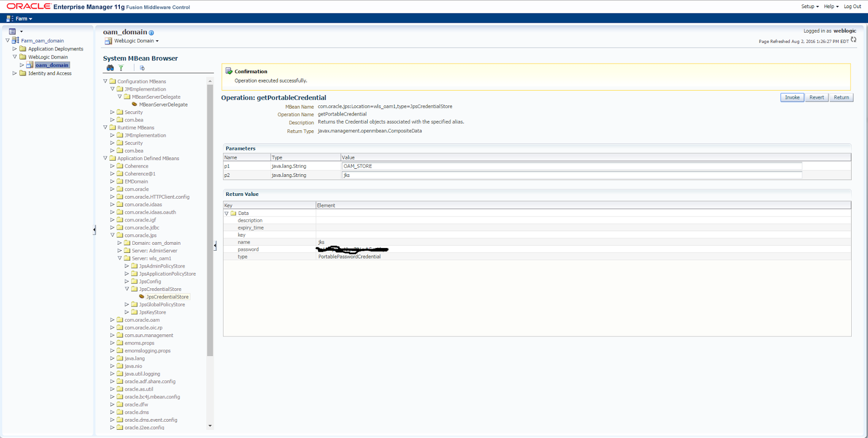868x438 pixels.
Task: Click the info icon next to oam_domain title
Action: (151, 33)
